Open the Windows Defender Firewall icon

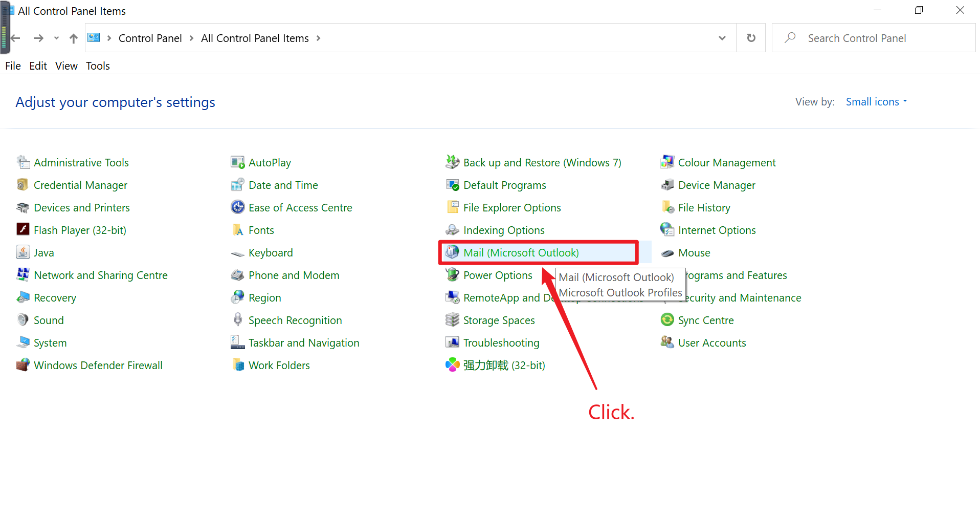(23, 365)
